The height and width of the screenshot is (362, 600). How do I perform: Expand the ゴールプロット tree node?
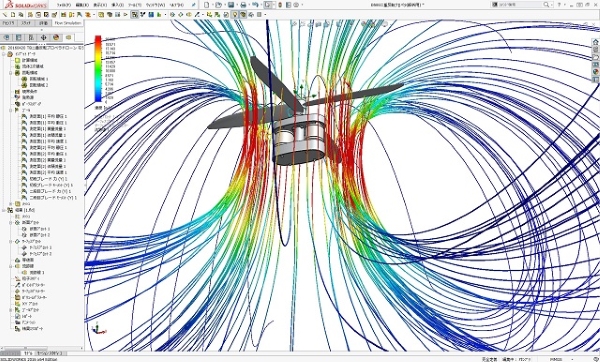pos(11,310)
